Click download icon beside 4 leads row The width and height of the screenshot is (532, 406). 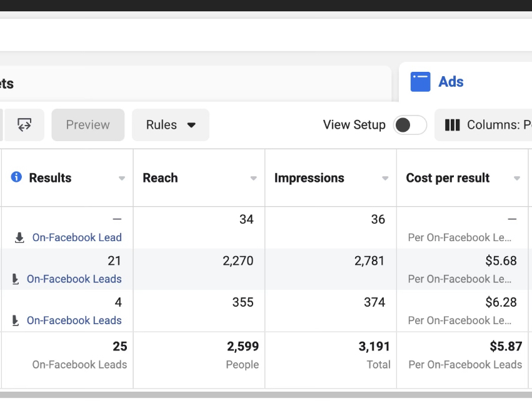point(16,320)
